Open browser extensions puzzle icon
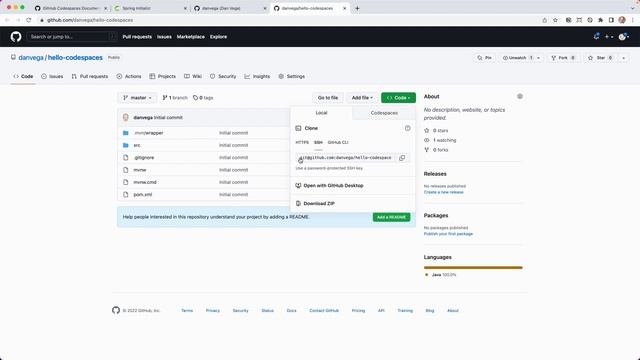The height and width of the screenshot is (360, 640). click(x=600, y=20)
